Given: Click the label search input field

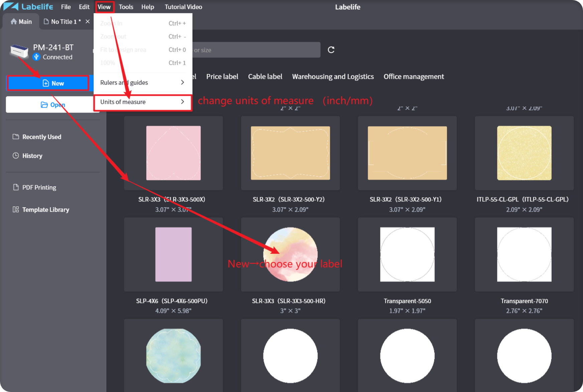Looking at the screenshot, I should pos(256,50).
